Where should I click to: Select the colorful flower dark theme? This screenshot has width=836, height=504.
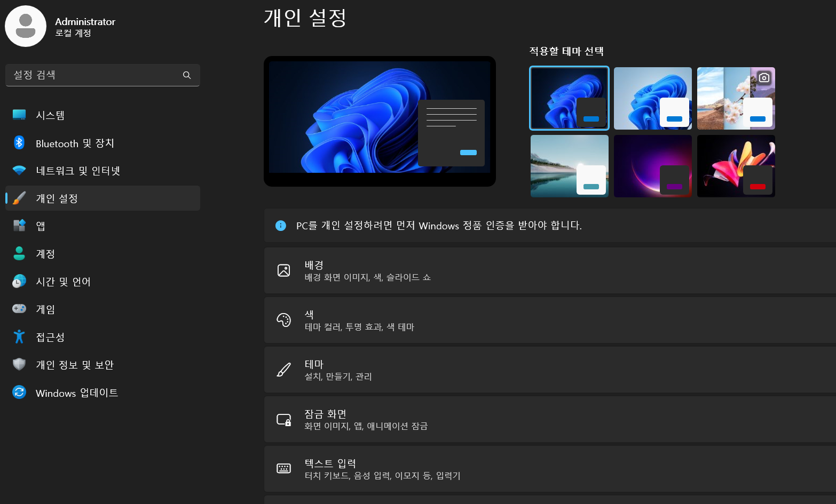[736, 166]
